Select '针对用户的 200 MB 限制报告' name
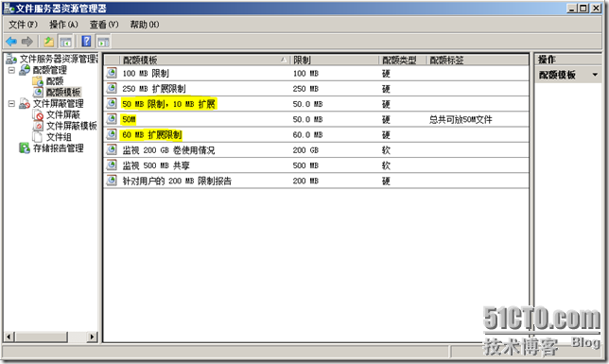The width and height of the screenshot is (609, 364). [x=177, y=181]
